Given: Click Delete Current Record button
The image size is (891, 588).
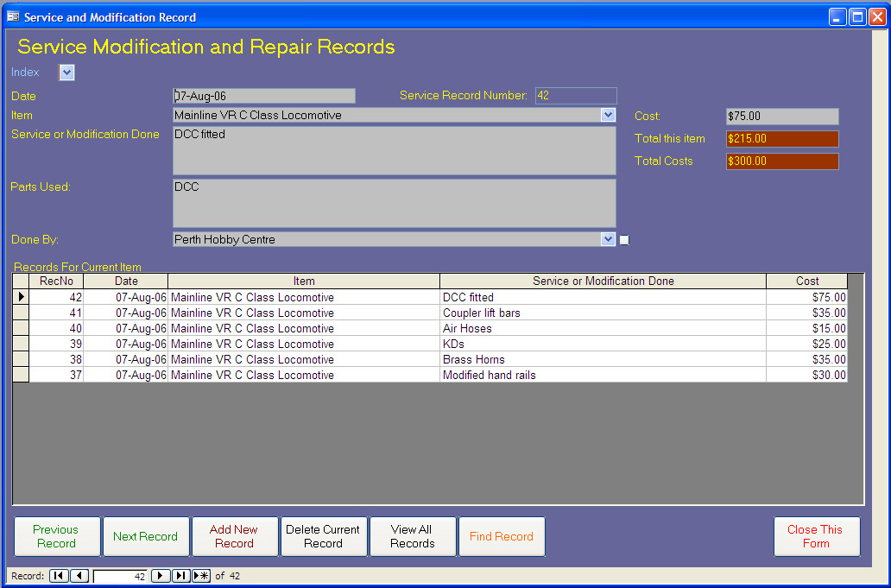Looking at the screenshot, I should pos(324,536).
